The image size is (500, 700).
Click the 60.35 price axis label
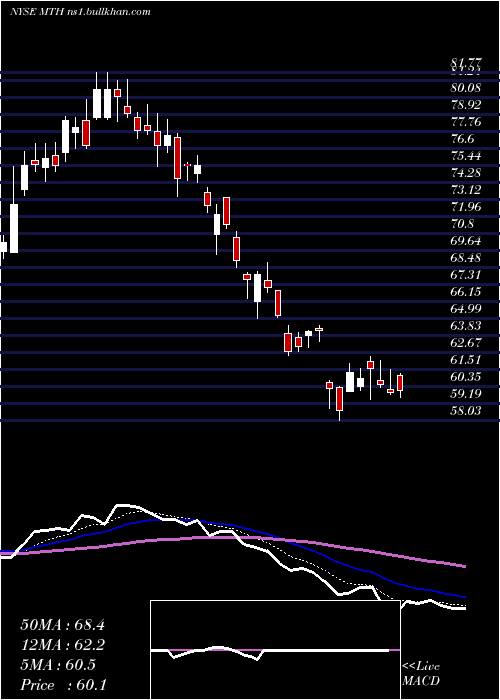tap(466, 376)
